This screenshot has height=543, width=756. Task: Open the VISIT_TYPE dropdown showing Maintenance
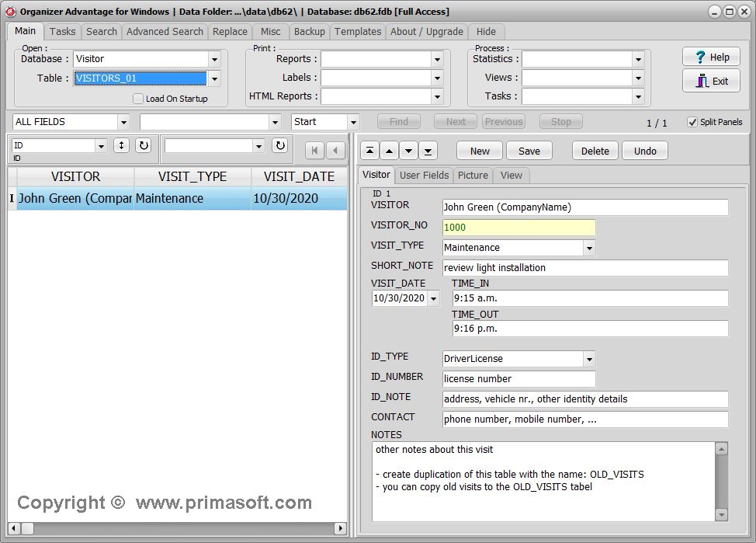pos(589,248)
